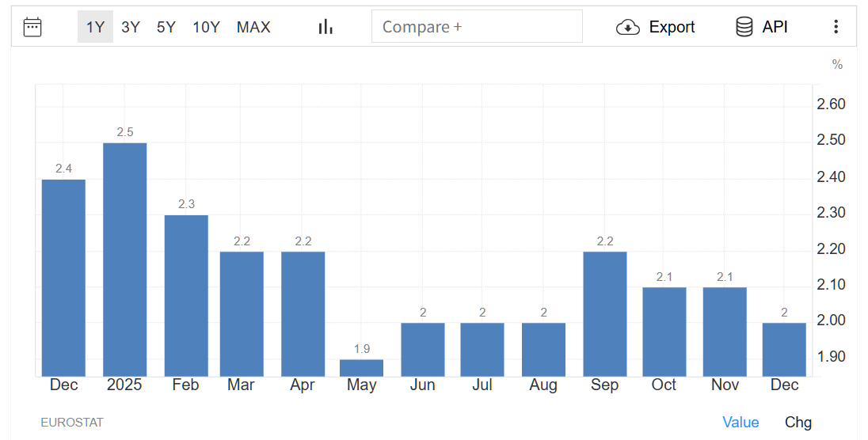Click the API text button
Image resolution: width=868 pixels, height=440 pixels.
[x=775, y=27]
